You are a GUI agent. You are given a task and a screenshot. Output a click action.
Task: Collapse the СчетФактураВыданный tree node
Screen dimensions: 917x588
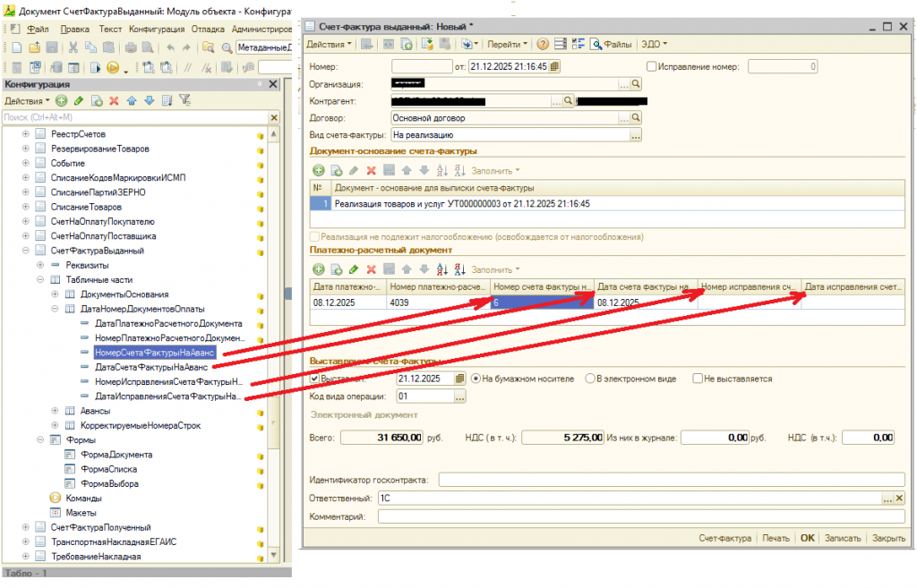click(x=26, y=251)
